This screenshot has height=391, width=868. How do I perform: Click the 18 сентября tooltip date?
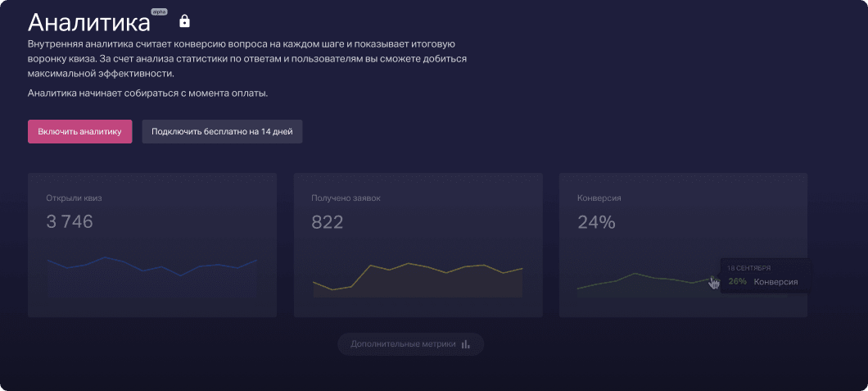[x=748, y=267]
